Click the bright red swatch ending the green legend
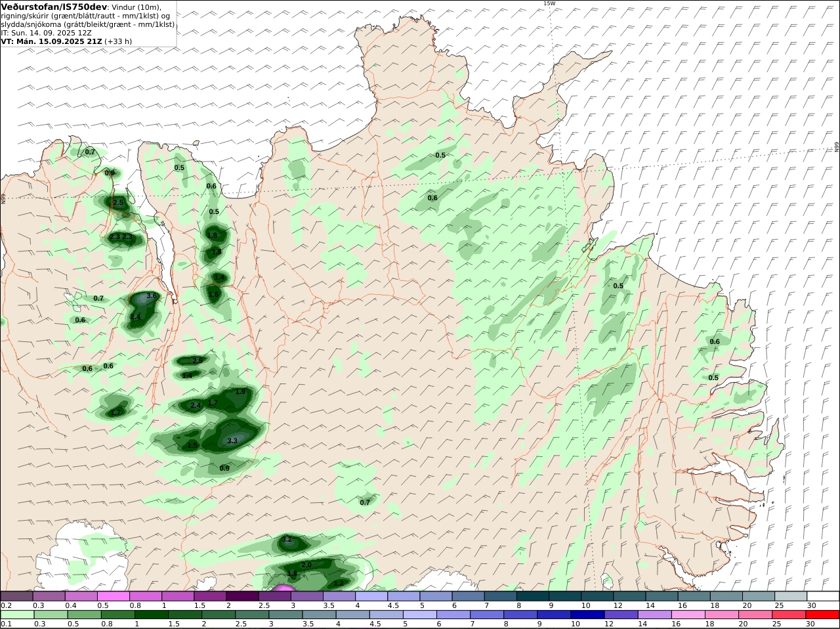The height and width of the screenshot is (629, 840). (x=824, y=615)
